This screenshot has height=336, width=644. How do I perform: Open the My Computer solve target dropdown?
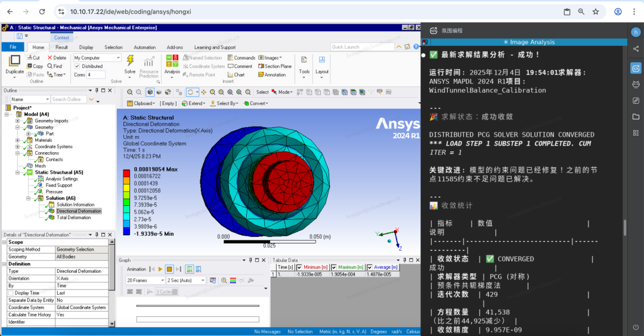point(97,57)
